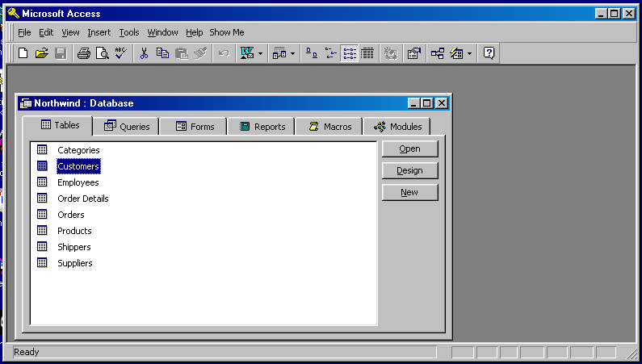642x364 pixels.
Task: Switch to the Queries tab
Action: [x=126, y=127]
